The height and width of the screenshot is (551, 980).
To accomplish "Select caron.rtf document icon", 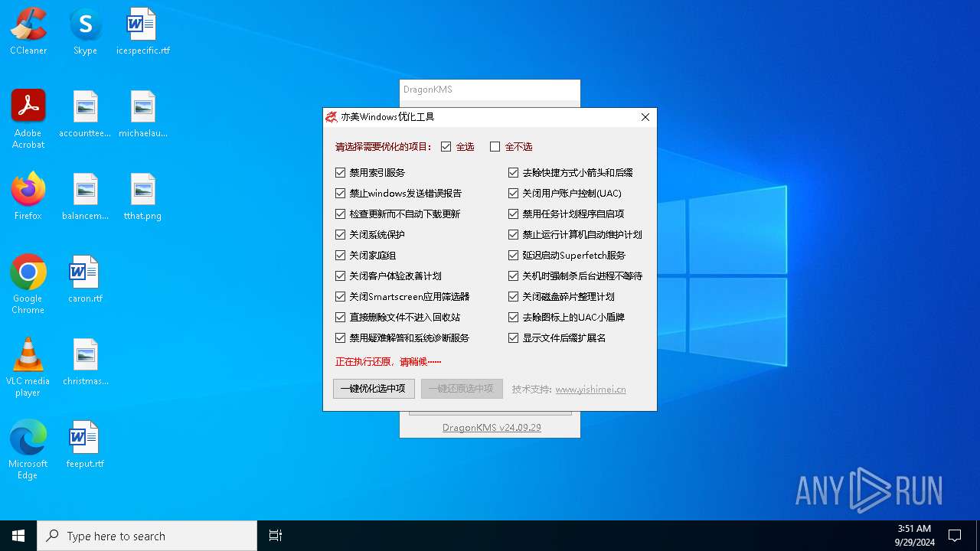I will 85,279.
